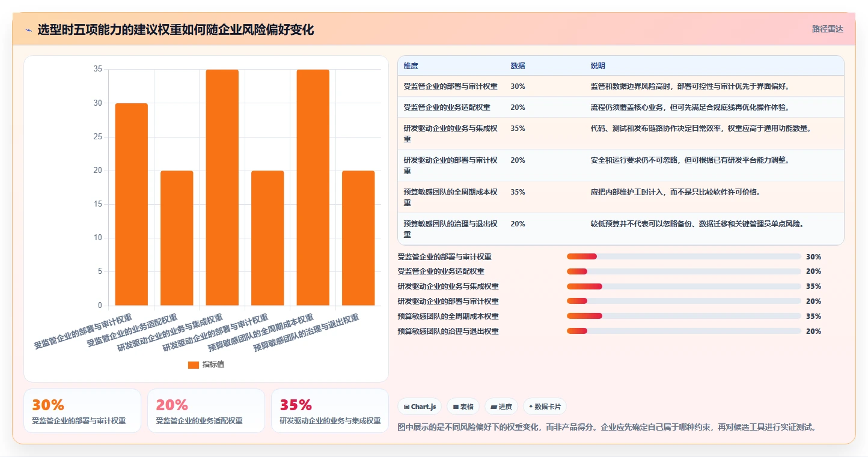
Task: Click progress bar for 研发驱动企业的部署与审计权重
Action: (x=683, y=301)
